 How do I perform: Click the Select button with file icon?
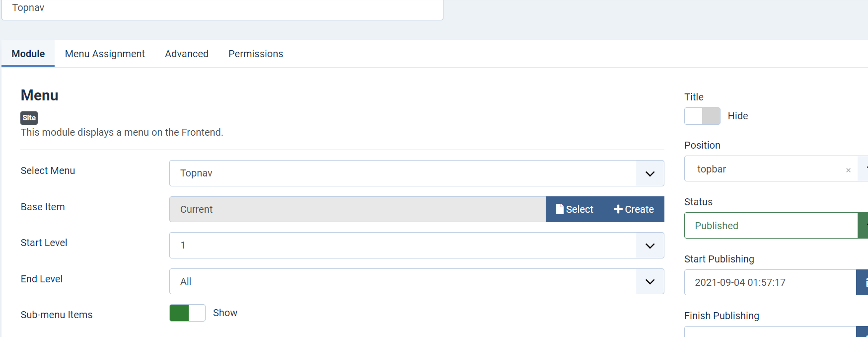(575, 209)
